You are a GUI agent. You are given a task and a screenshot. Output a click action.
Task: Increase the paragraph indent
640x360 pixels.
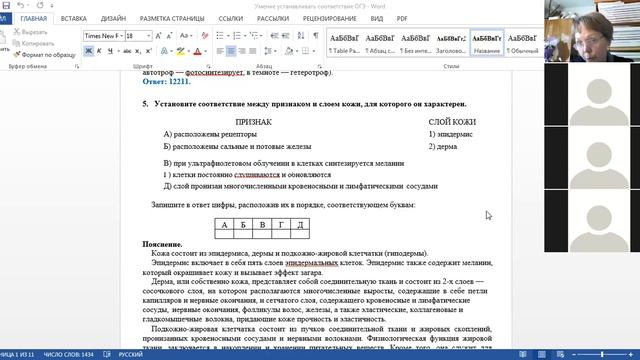pos(286,36)
